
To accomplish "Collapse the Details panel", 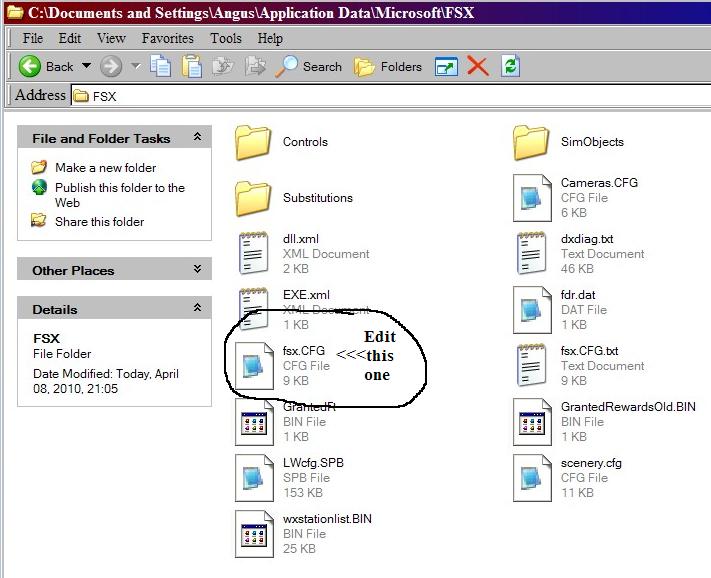I will tap(197, 309).
